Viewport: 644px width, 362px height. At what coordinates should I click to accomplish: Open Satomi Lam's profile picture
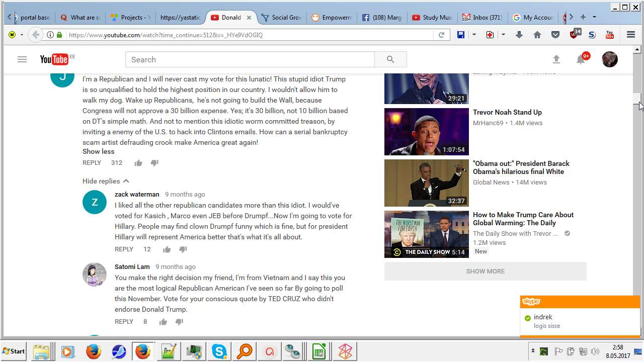pyautogui.click(x=95, y=275)
